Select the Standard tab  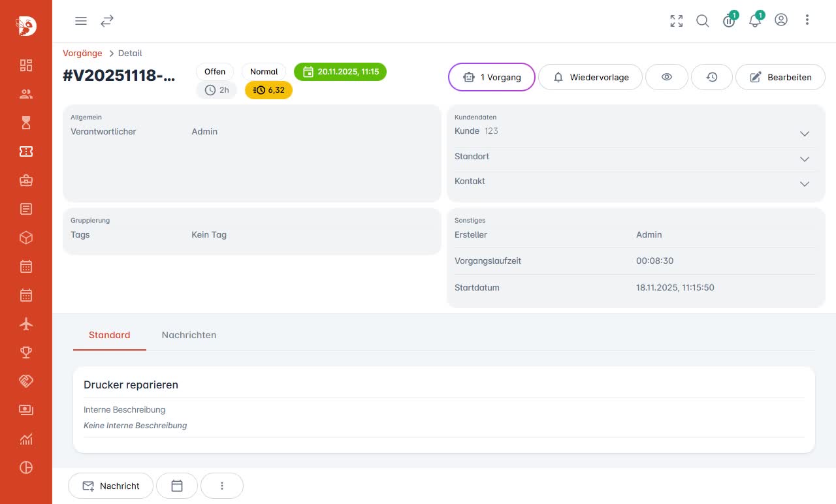pyautogui.click(x=110, y=335)
